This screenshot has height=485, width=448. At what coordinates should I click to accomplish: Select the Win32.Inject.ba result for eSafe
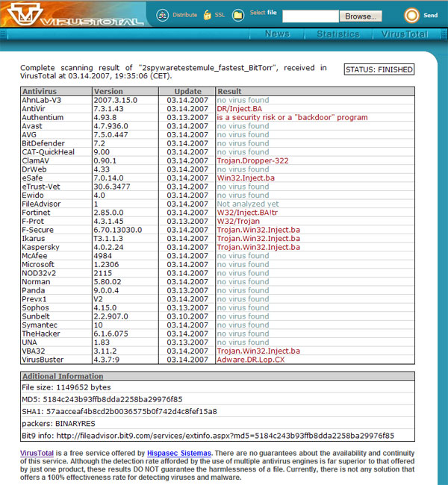pyautogui.click(x=246, y=178)
